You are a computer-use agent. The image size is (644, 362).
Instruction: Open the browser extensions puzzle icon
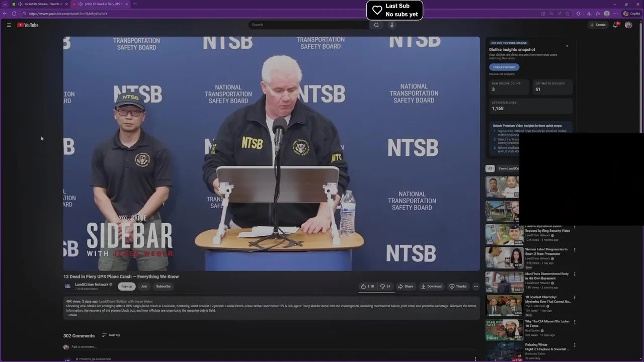tap(579, 14)
